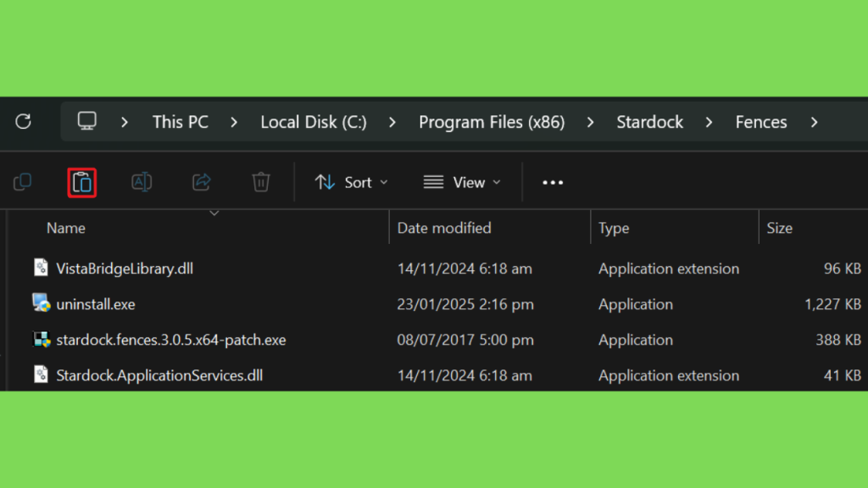Image resolution: width=868 pixels, height=488 pixels.
Task: Select stardock.fences.3.0.5.x64-patch.exe file name
Action: (x=171, y=340)
